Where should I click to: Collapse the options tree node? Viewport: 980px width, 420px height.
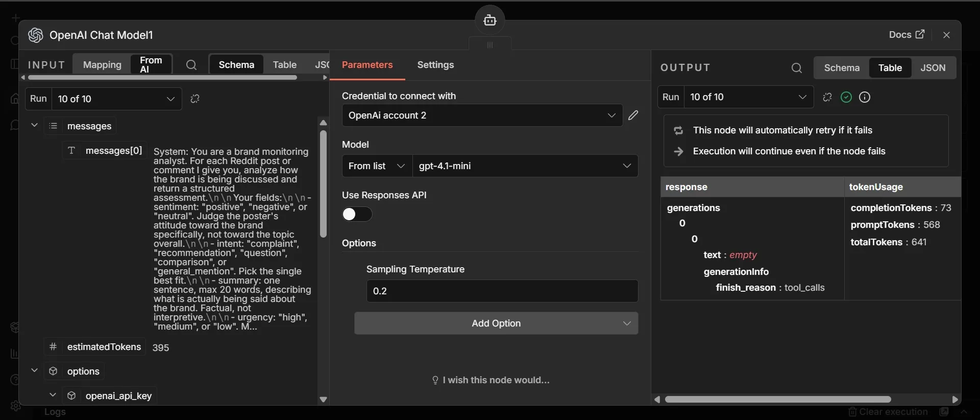click(x=34, y=370)
